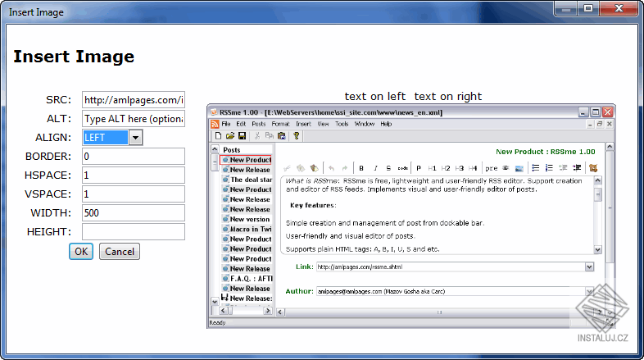Apply H2 heading in RSSme editor toolbar
Viewport: 644px width, 360px height.
pos(446,168)
